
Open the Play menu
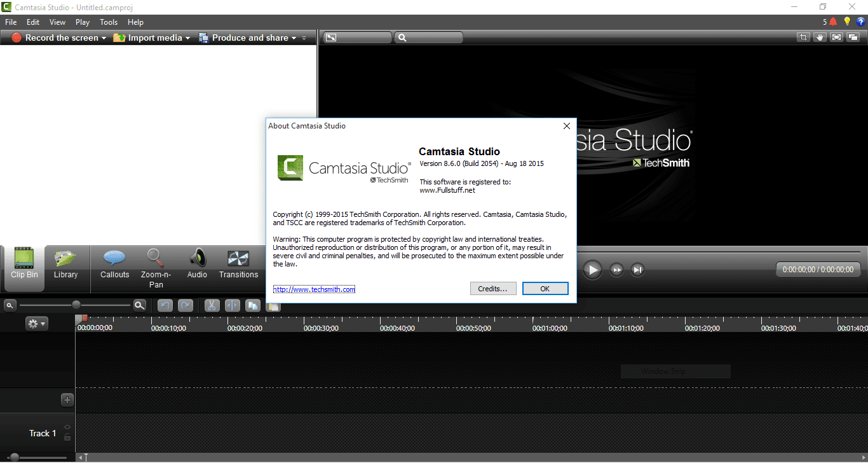[x=83, y=22]
